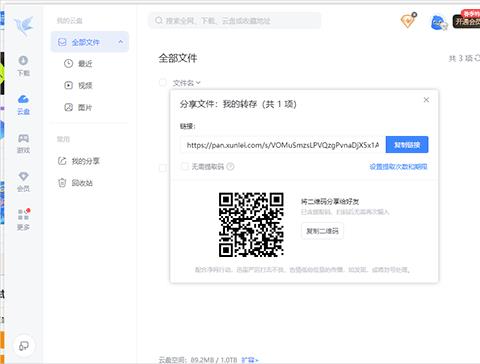Click the 复制二维码 button
This screenshot has width=480, height=364.
(322, 231)
